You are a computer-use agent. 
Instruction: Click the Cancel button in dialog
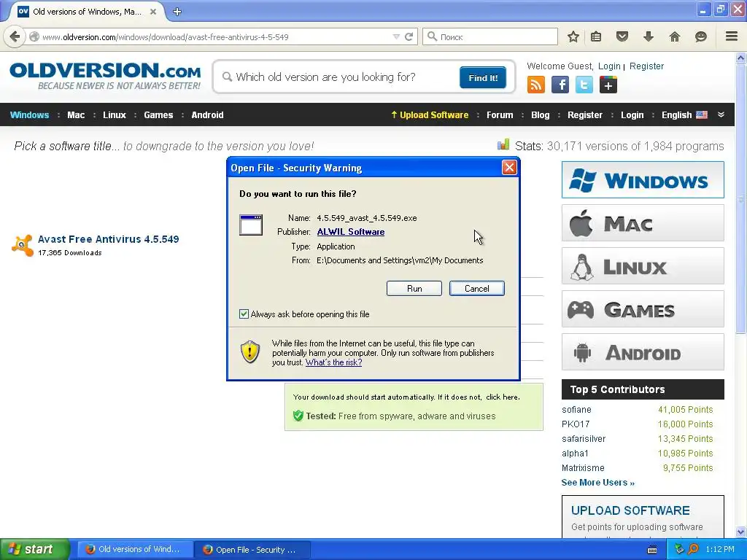pos(477,288)
